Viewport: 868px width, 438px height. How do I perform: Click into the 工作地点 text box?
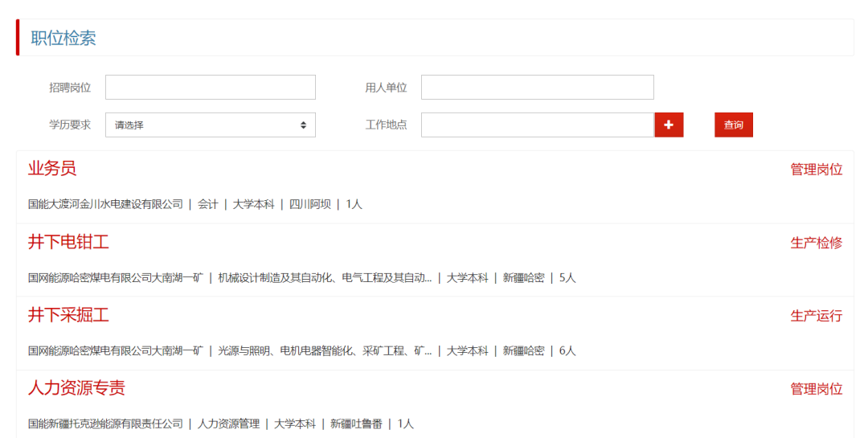pos(537,125)
